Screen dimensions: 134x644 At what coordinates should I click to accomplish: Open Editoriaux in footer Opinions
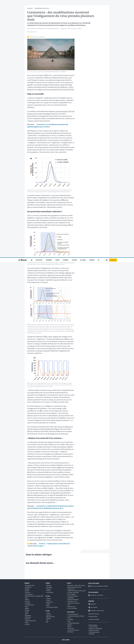[49, 586]
